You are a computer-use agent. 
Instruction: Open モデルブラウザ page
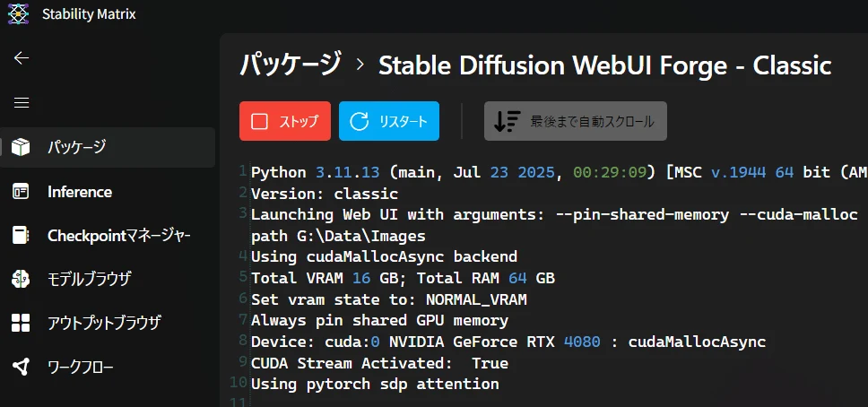[x=108, y=279]
